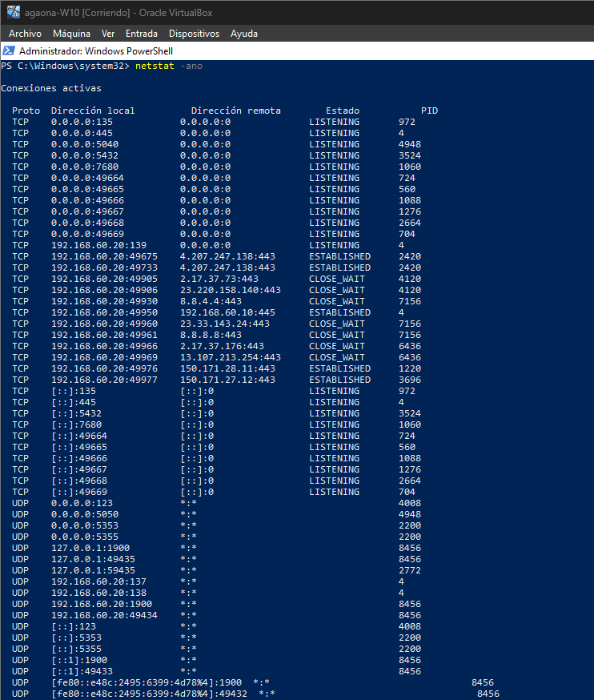
Task: Click the PowerShell window icon
Action: coord(9,50)
